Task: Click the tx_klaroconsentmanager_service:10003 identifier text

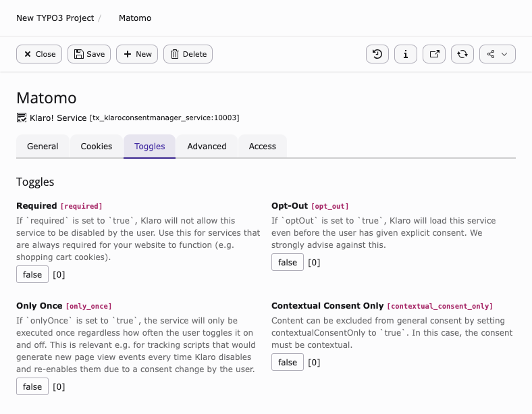Action: coord(165,118)
